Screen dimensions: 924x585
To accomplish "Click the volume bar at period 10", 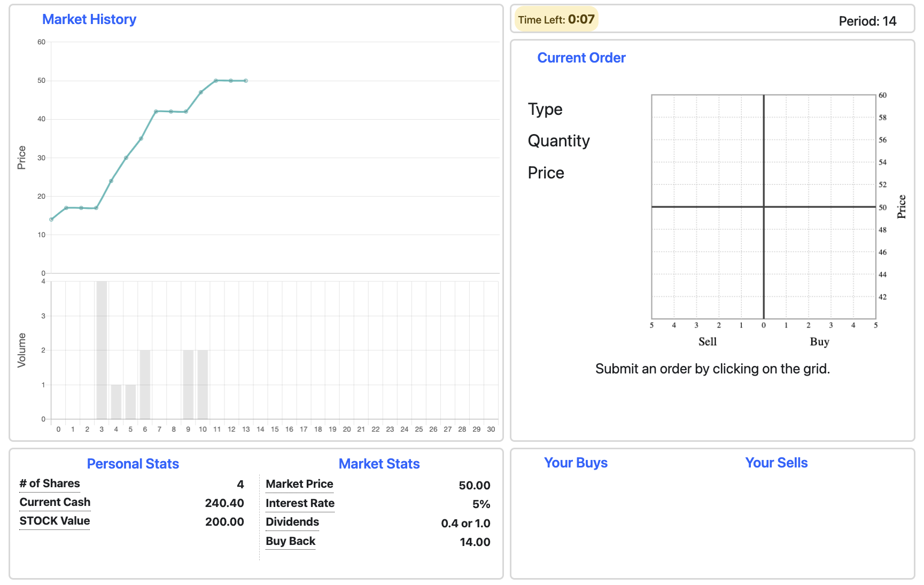I will click(x=203, y=385).
